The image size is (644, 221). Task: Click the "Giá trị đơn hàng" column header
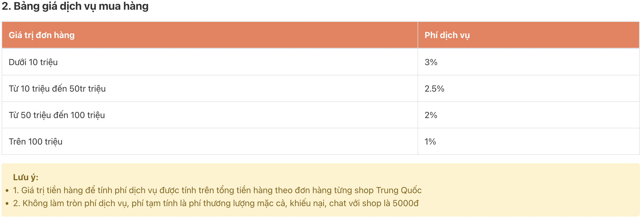tap(42, 35)
